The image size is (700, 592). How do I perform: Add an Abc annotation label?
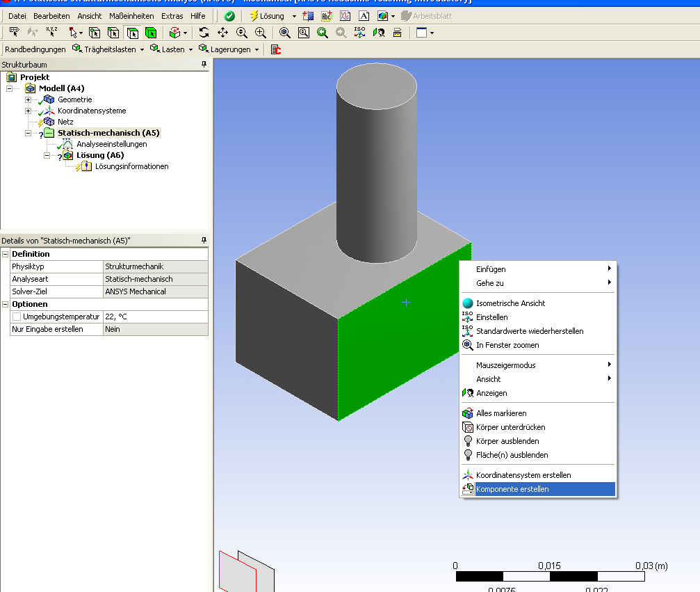tap(327, 16)
